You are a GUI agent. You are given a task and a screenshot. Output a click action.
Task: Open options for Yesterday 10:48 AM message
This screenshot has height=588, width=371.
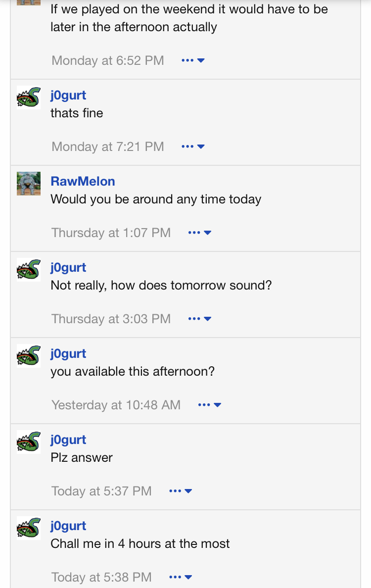[x=209, y=405]
